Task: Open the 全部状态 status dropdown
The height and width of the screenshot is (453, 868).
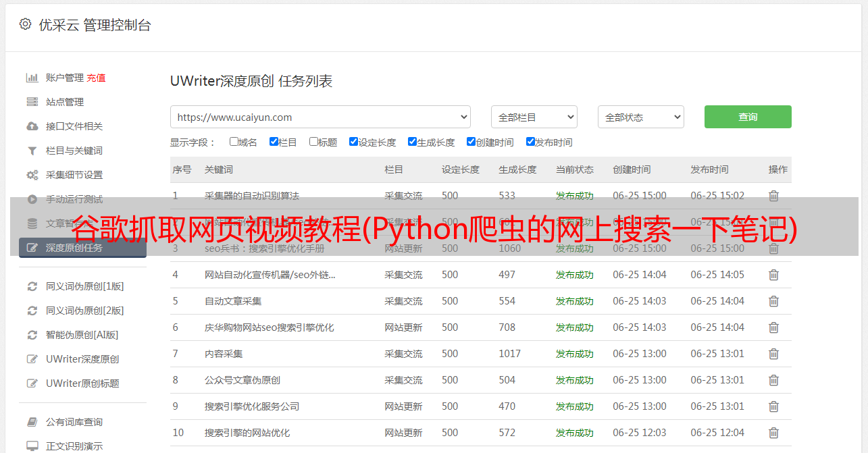Action: point(640,117)
